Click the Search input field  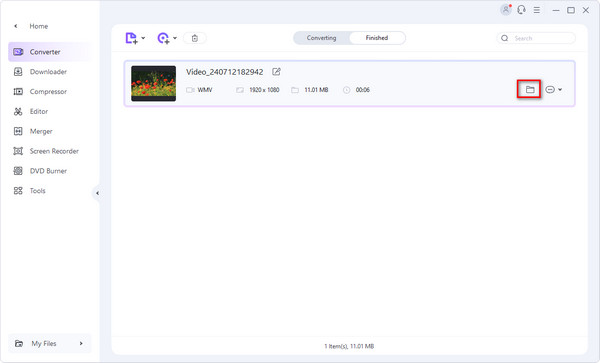536,38
